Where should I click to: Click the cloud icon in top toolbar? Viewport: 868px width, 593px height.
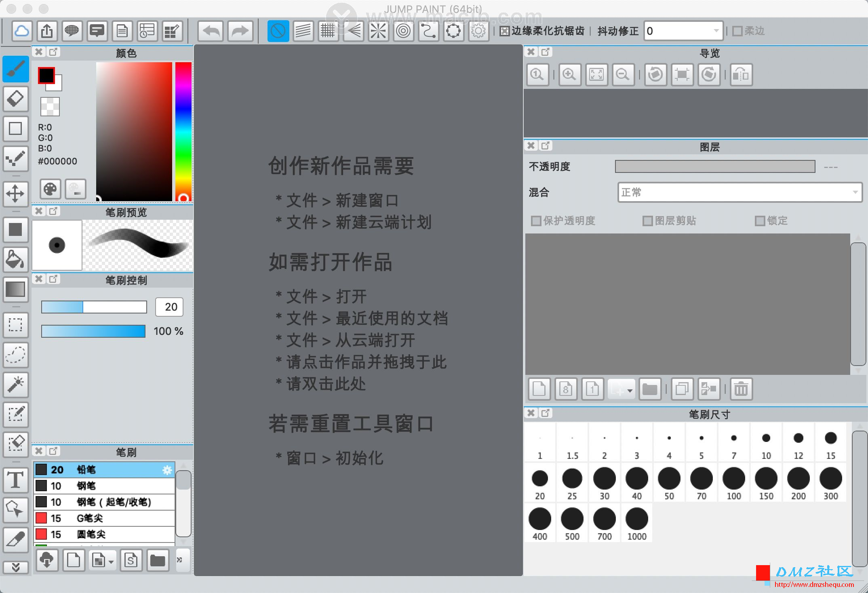[x=22, y=31]
